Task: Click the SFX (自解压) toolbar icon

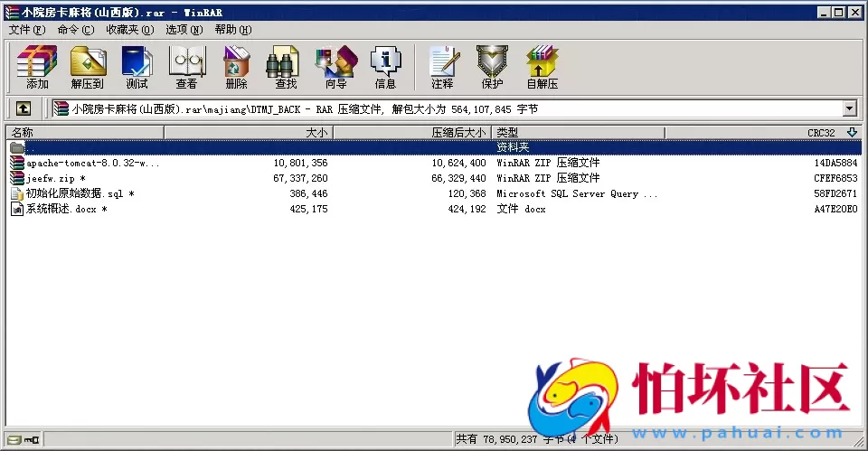Action: point(542,67)
